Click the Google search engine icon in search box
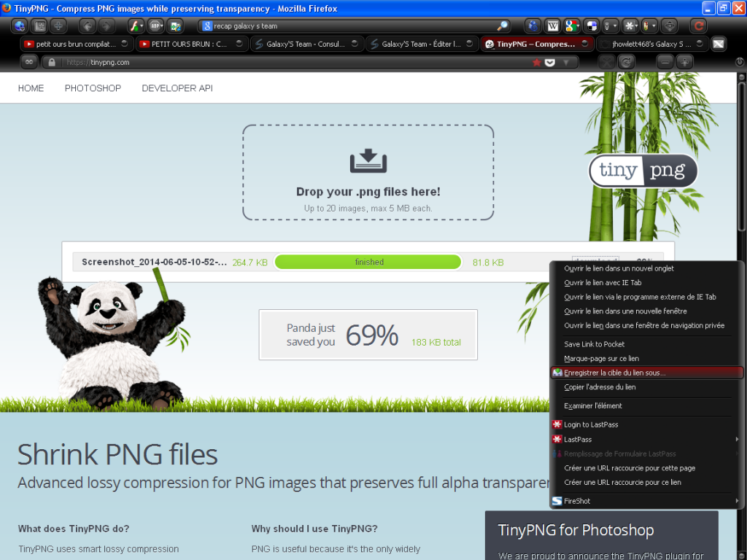The height and width of the screenshot is (560, 747). (206, 26)
